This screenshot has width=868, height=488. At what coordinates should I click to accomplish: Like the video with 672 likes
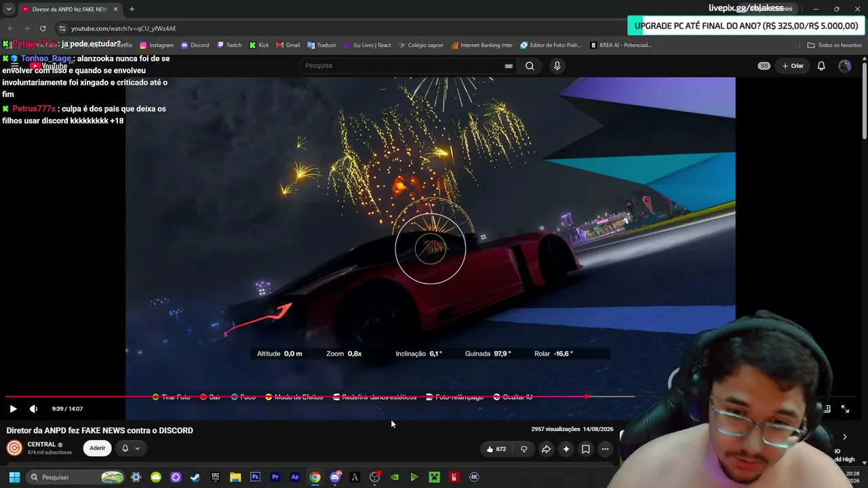(x=496, y=449)
